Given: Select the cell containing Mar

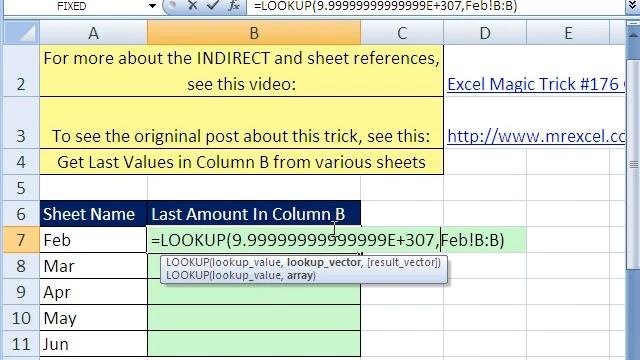Looking at the screenshot, I should [x=93, y=266].
